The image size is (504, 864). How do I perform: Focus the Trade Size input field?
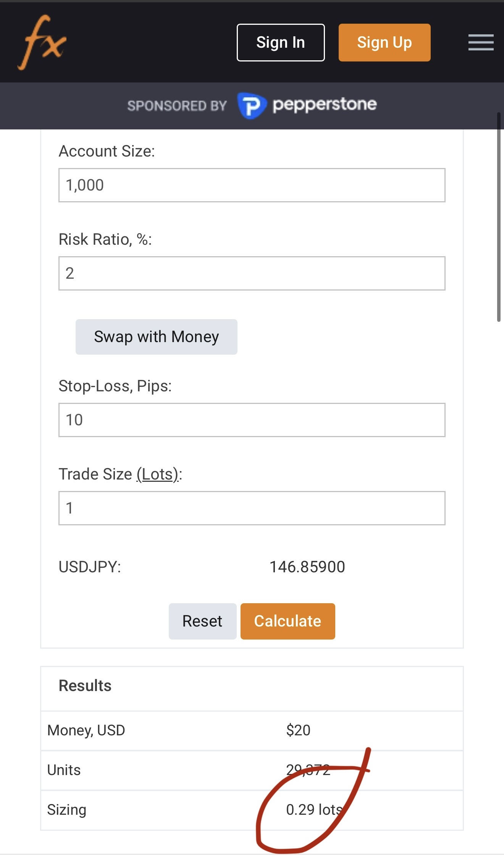[252, 508]
